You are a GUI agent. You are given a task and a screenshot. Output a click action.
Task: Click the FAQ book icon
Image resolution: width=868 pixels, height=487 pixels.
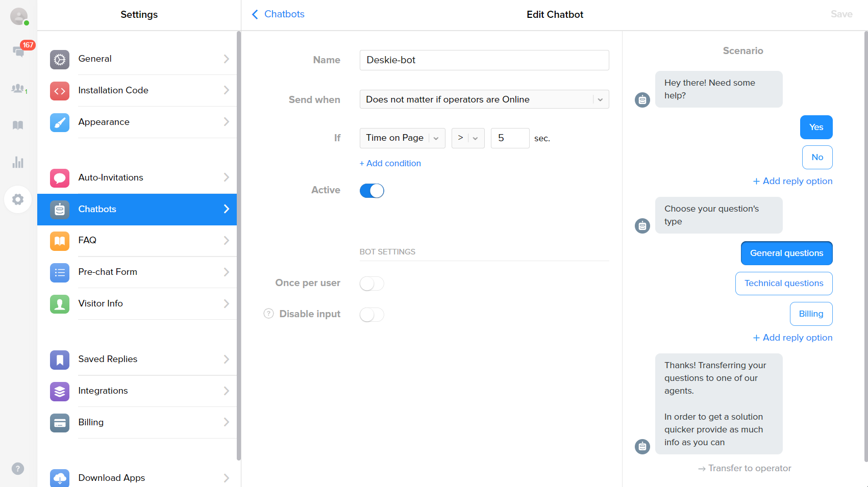coord(60,241)
